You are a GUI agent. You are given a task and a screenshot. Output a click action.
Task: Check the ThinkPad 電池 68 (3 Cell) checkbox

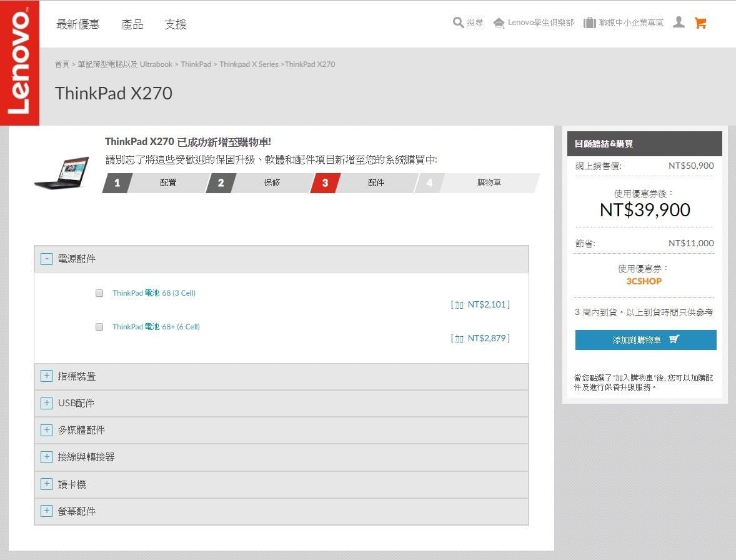99,293
